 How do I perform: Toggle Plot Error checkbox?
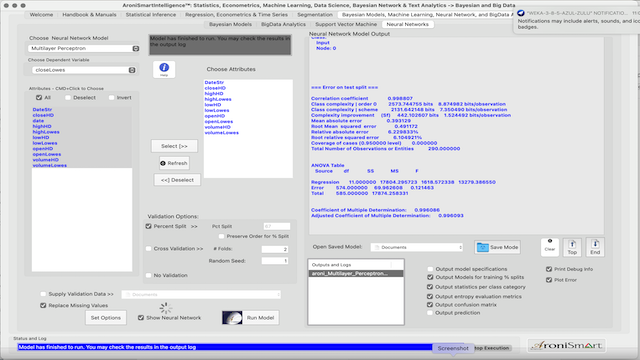pyautogui.click(x=549, y=280)
